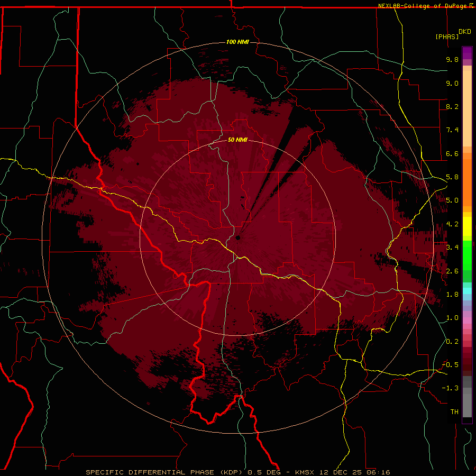Viewport: 476px width, 476px height.
Task: Pick the pink segment of the color bar
Action: [x=467, y=321]
